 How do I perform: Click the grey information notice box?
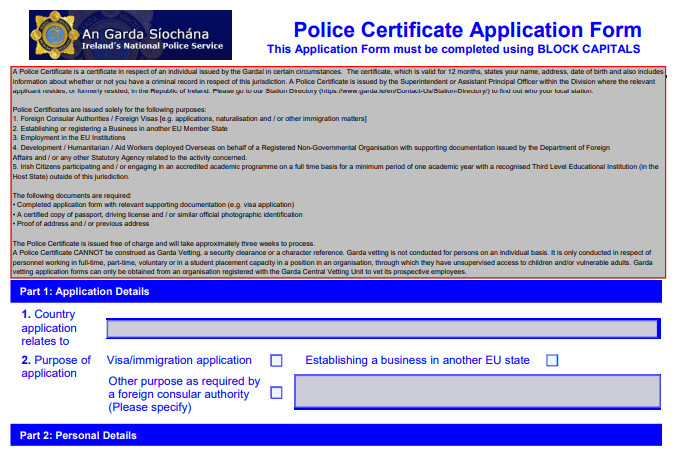336,170
